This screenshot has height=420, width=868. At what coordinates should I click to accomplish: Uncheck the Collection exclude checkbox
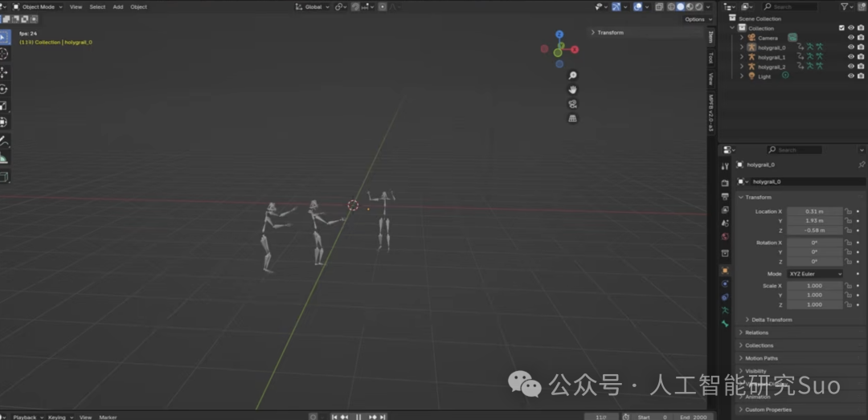click(842, 27)
